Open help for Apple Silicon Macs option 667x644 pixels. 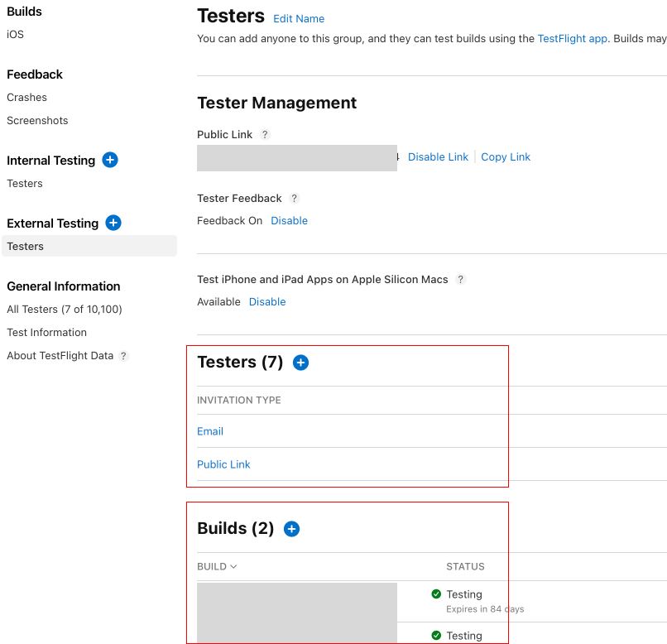(x=461, y=280)
